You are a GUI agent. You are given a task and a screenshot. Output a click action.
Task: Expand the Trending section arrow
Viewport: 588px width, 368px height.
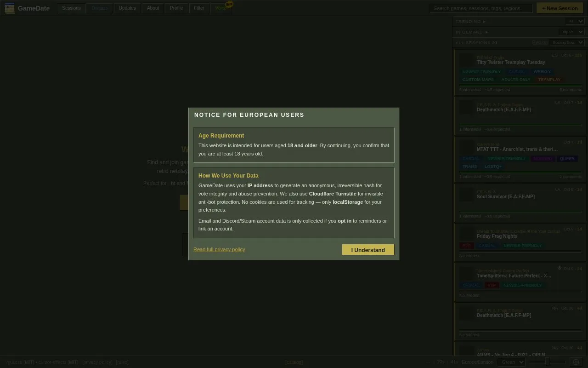point(485,22)
